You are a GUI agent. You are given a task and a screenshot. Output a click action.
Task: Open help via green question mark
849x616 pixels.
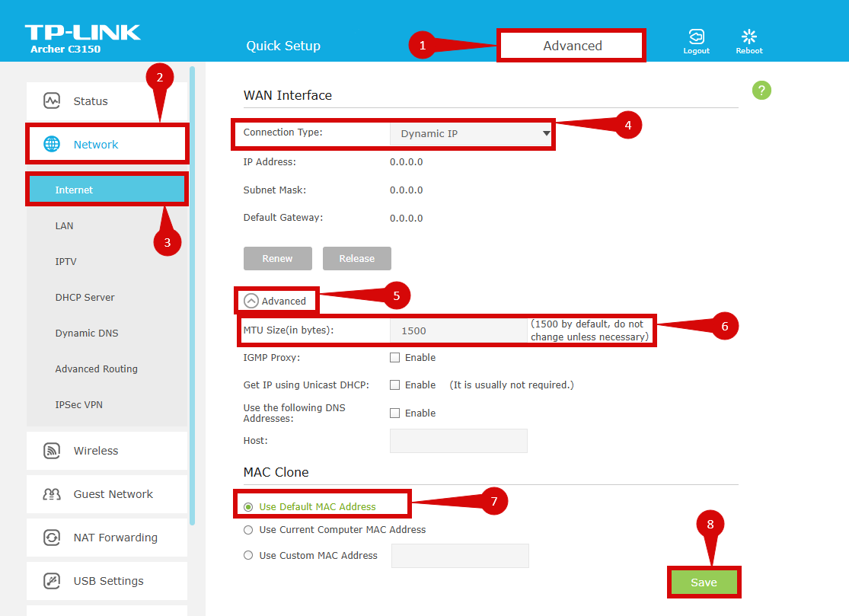(x=761, y=91)
